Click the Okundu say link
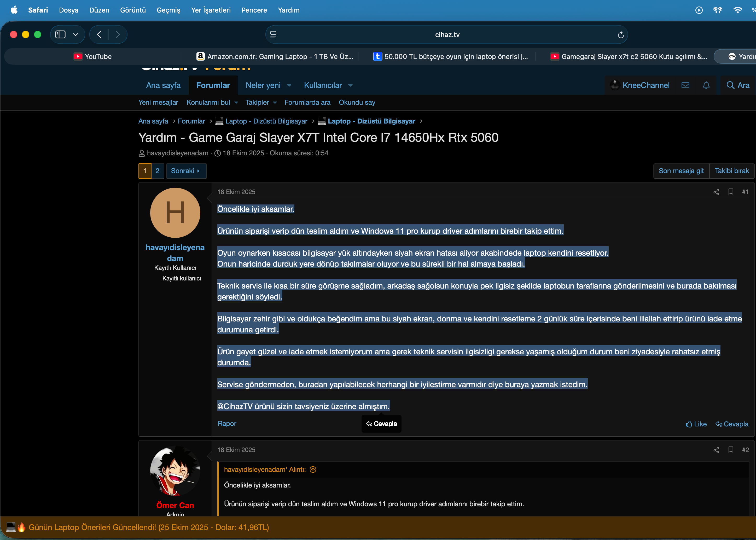This screenshot has height=540, width=756. pyautogui.click(x=357, y=102)
